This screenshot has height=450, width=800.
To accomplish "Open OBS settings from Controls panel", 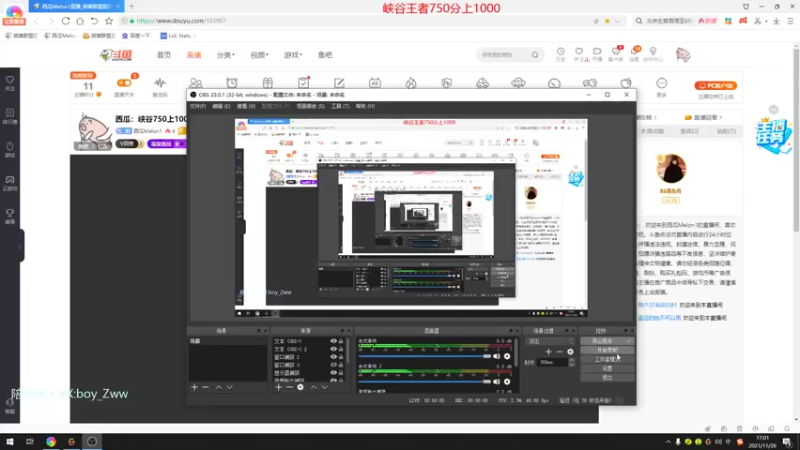I will 607,368.
